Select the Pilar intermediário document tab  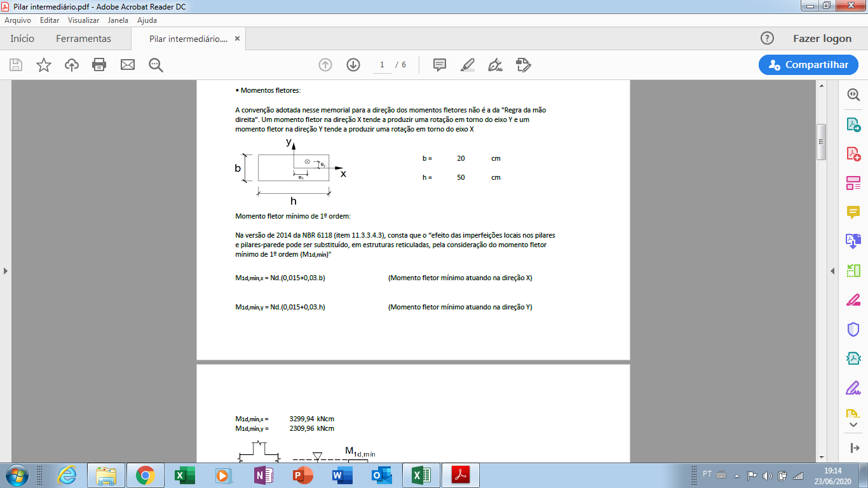click(x=188, y=39)
